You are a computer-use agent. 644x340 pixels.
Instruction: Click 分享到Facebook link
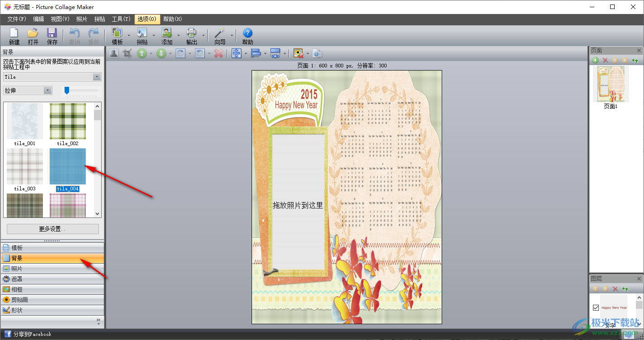click(32, 334)
